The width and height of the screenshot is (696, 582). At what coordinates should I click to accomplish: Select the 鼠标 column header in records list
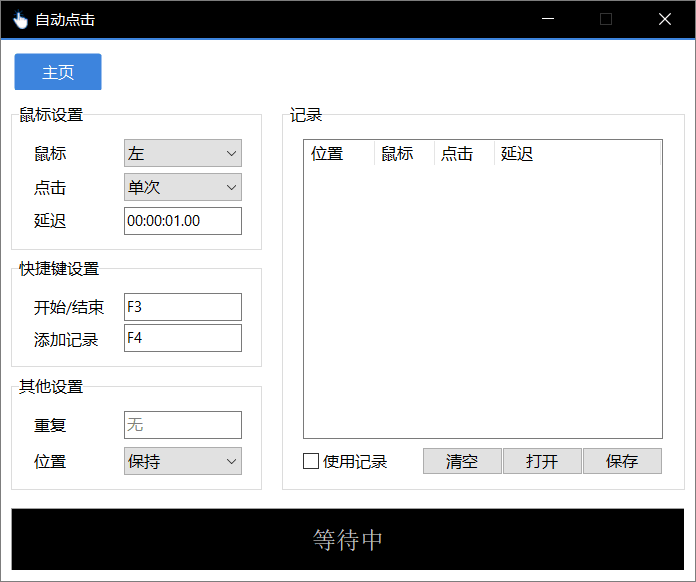[404, 153]
